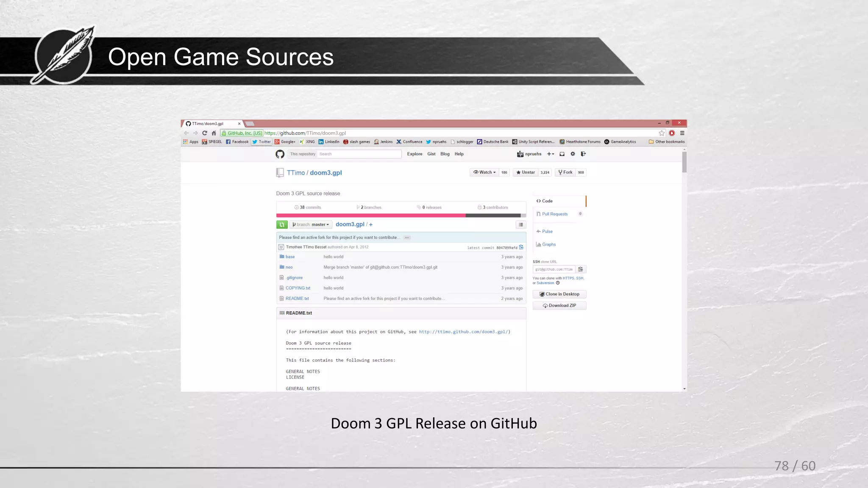View the 2 branches link
The image size is (868, 488).
tap(369, 208)
